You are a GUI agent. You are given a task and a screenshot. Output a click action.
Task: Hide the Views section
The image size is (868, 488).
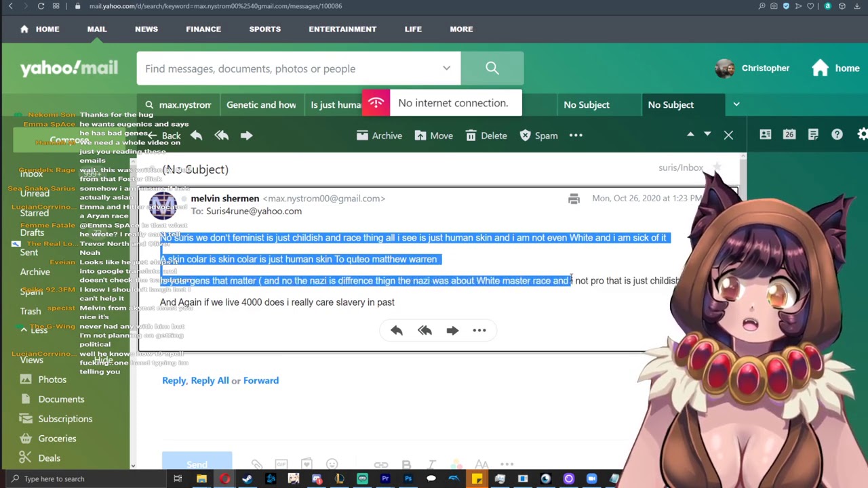pyautogui.click(x=103, y=360)
